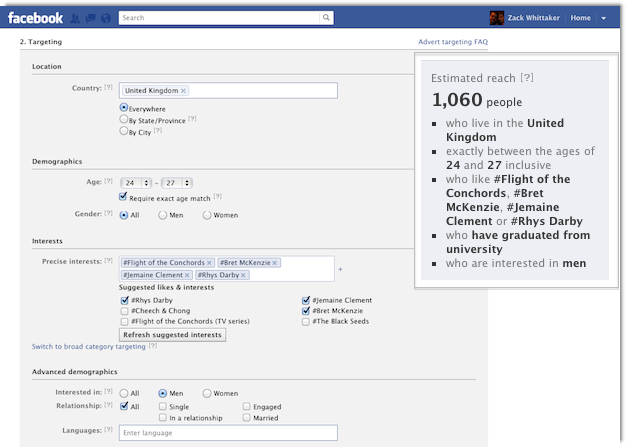Image resolution: width=626 pixels, height=447 pixels.
Task: Remove #Jemaine Clement interest tag
Action: pos(187,275)
